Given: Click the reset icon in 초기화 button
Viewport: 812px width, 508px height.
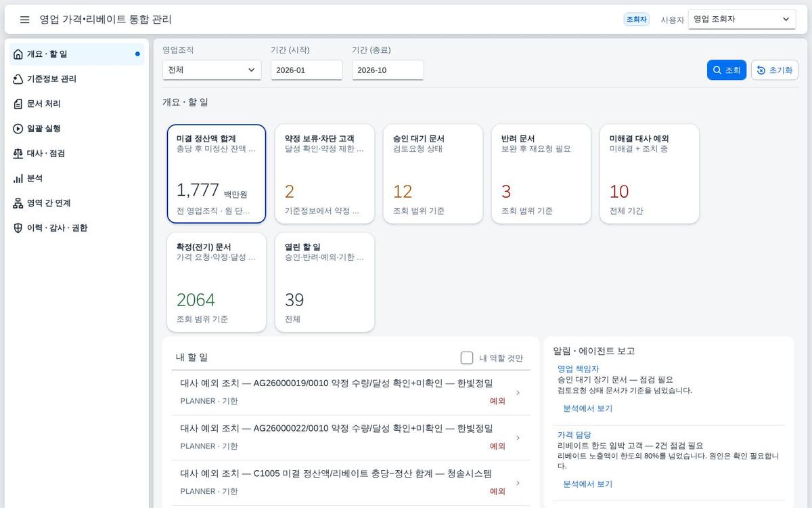Looking at the screenshot, I should click(761, 70).
